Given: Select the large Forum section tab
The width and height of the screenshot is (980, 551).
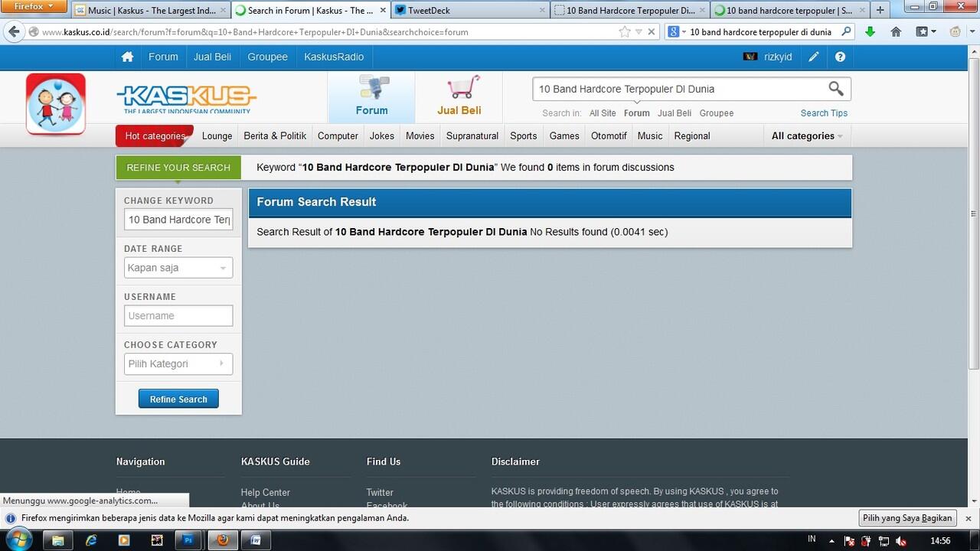Looking at the screenshot, I should 371,97.
